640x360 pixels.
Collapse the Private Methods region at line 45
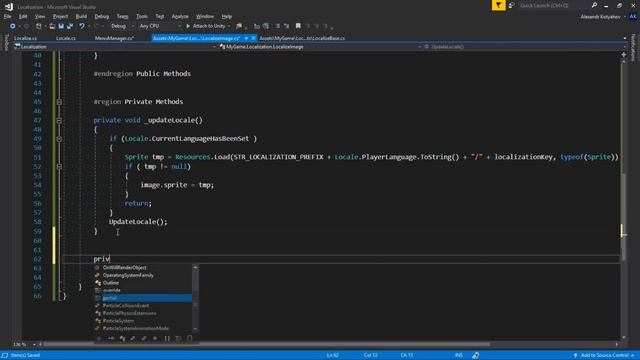pyautogui.click(x=59, y=102)
